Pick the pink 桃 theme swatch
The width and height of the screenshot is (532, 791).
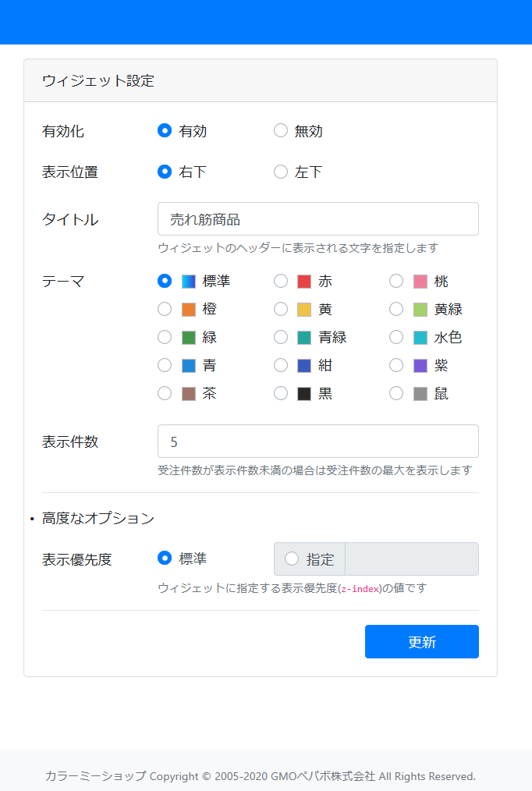pos(420,281)
